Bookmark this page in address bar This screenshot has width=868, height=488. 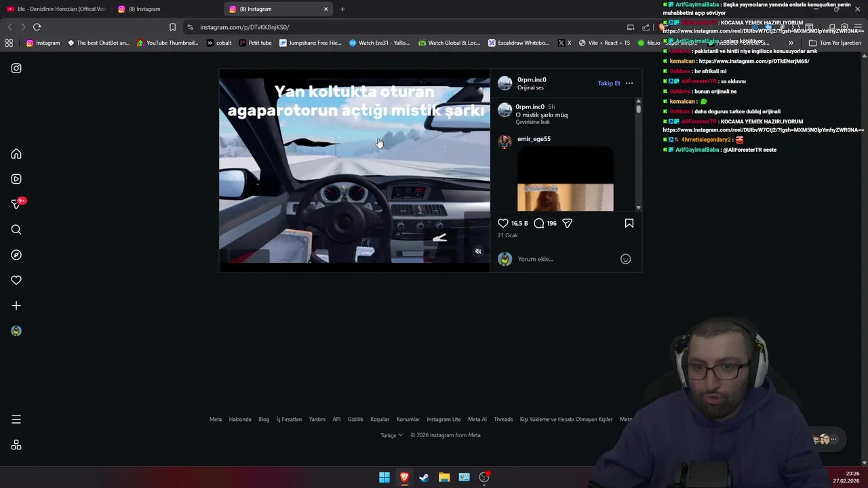click(x=172, y=27)
